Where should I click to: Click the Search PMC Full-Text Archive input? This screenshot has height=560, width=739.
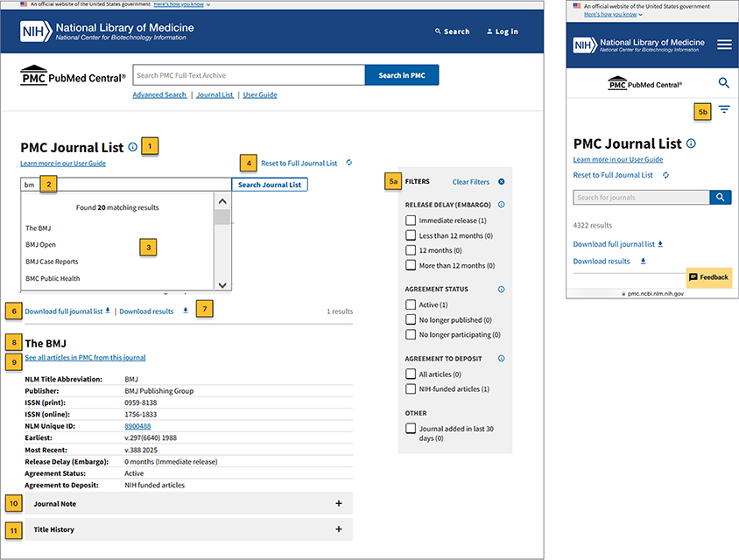tap(249, 75)
